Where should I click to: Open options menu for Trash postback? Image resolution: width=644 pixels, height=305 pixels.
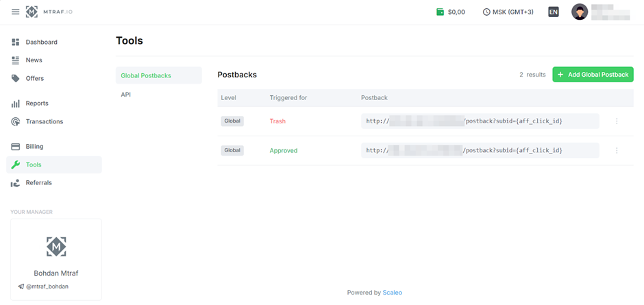click(x=617, y=121)
